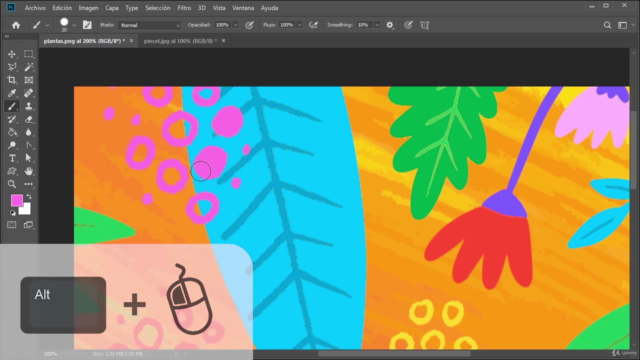Open the Modo blending mode dropdown
This screenshot has height=360, width=640.
coord(150,25)
